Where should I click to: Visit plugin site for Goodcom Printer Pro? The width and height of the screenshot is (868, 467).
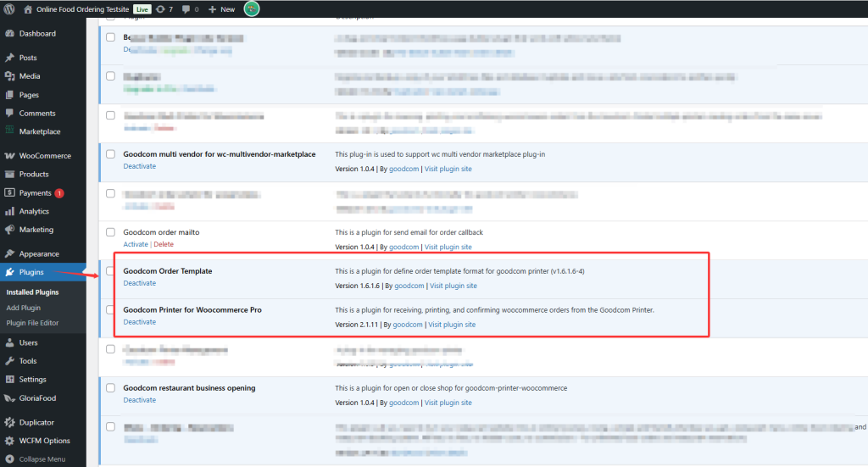click(x=452, y=325)
